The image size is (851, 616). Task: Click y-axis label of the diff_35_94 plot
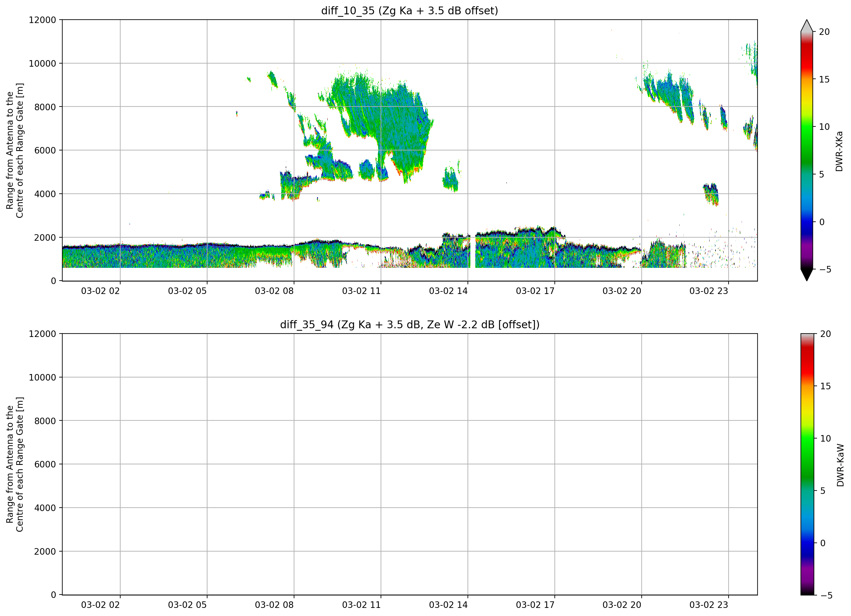pyautogui.click(x=15, y=464)
